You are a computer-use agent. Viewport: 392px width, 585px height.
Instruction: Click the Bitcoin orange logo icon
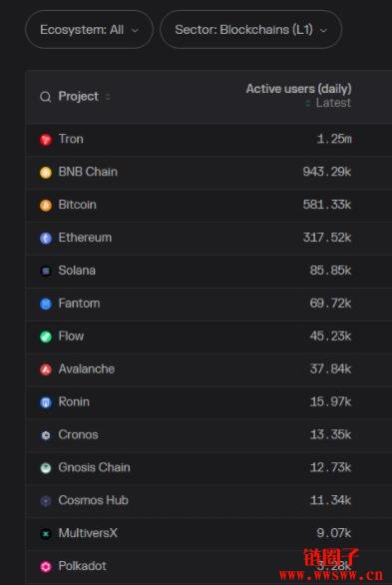coord(46,206)
